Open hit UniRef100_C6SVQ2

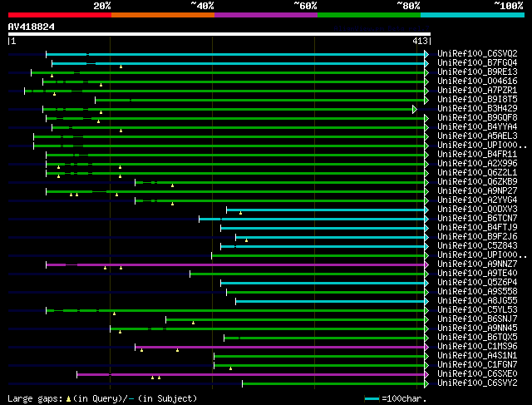click(x=477, y=53)
